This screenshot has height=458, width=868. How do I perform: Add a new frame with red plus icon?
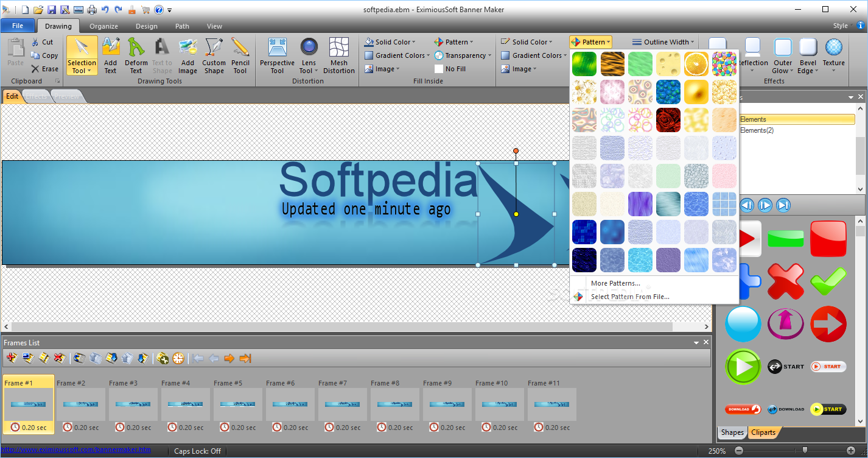point(12,358)
